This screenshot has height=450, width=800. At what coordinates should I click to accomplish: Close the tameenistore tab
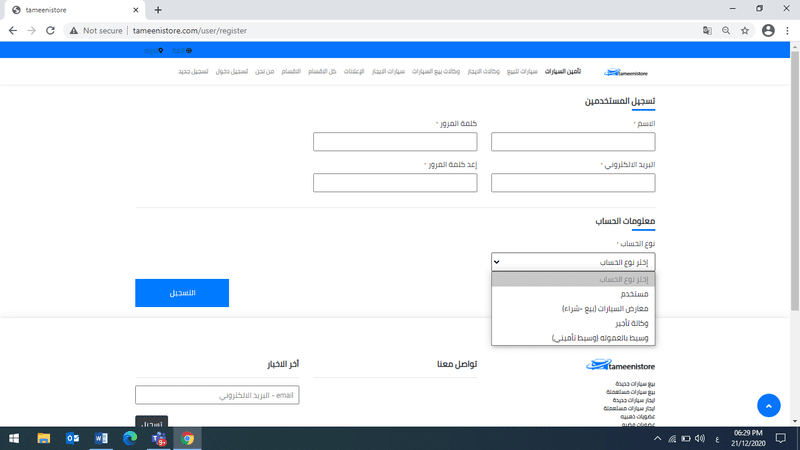136,10
